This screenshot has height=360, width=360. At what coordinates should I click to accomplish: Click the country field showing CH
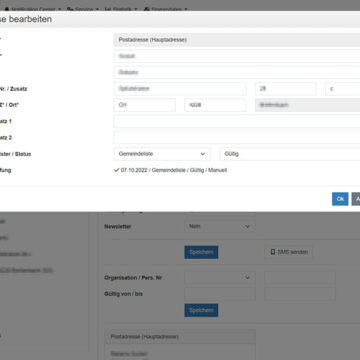[145, 105]
